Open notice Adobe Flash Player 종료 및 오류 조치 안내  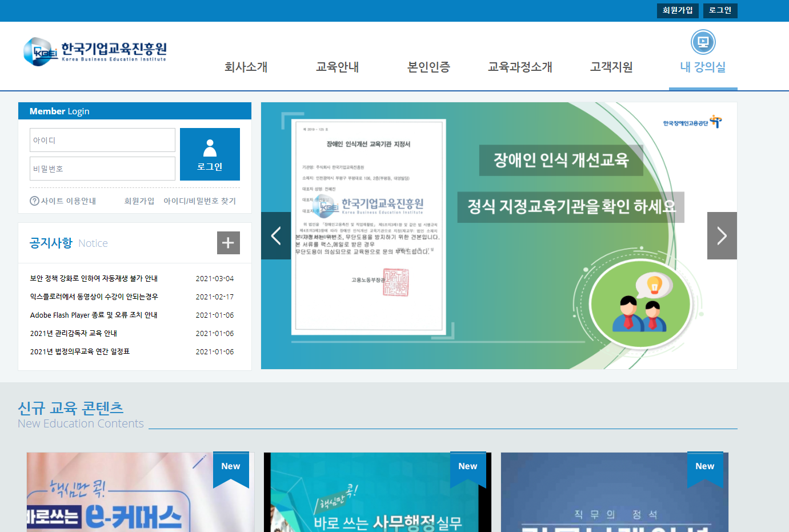click(94, 315)
